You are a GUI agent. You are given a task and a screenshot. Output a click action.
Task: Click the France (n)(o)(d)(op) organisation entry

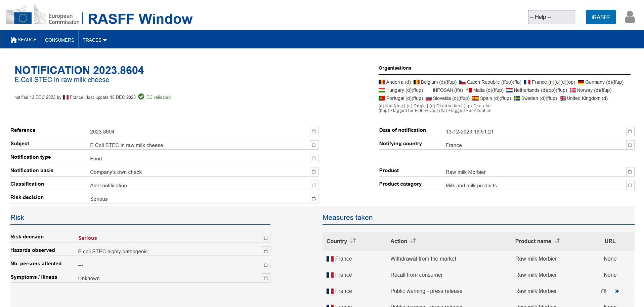pyautogui.click(x=550, y=82)
